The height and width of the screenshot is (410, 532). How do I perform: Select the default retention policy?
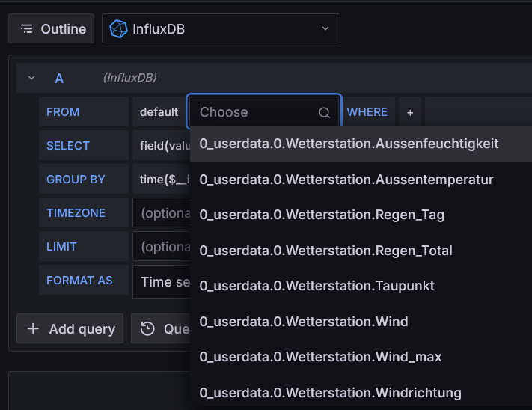pyautogui.click(x=159, y=112)
